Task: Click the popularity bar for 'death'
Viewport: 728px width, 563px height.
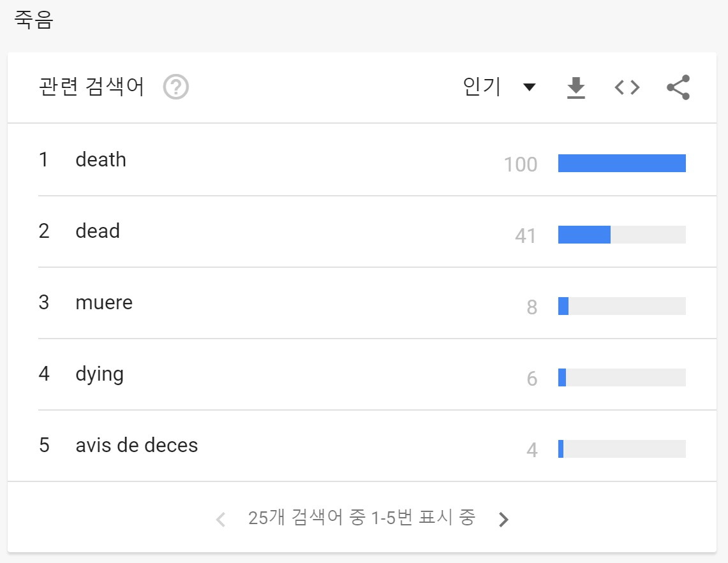Action: 622,164
